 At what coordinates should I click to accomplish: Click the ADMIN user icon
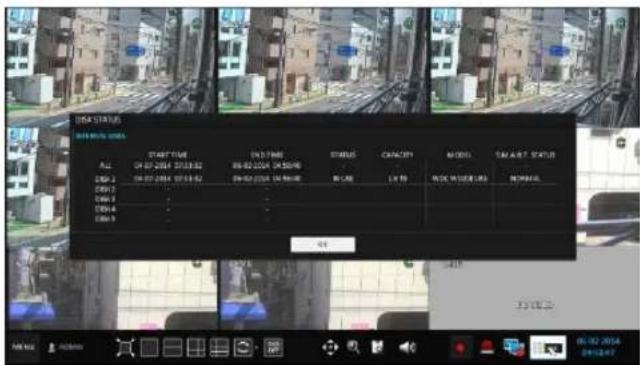coord(52,347)
